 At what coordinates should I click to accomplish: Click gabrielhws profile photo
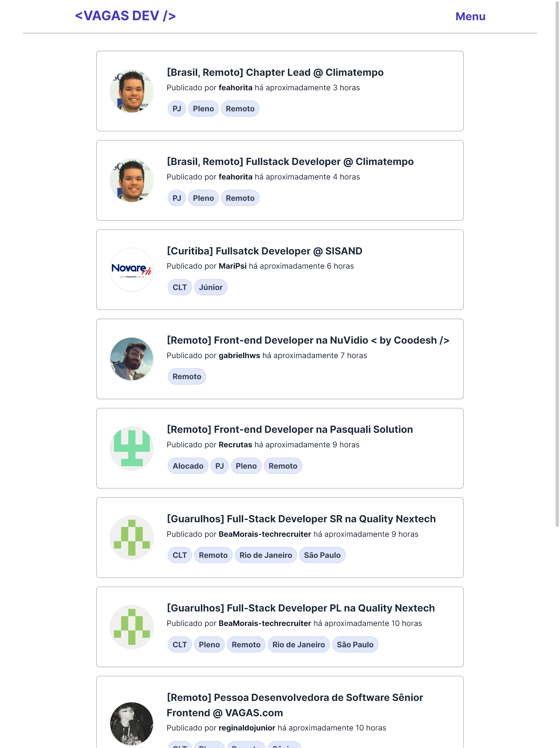[132, 359]
